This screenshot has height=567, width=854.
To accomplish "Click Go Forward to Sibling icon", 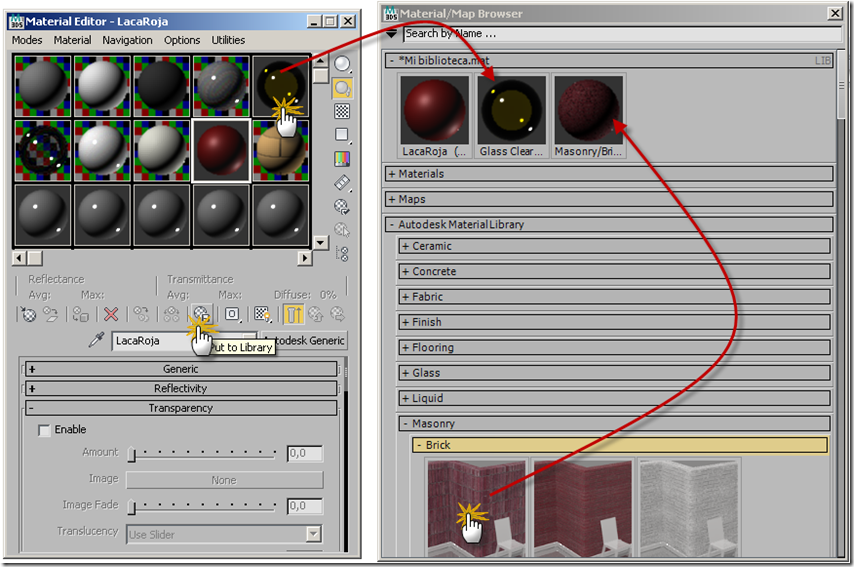I will (338, 314).
